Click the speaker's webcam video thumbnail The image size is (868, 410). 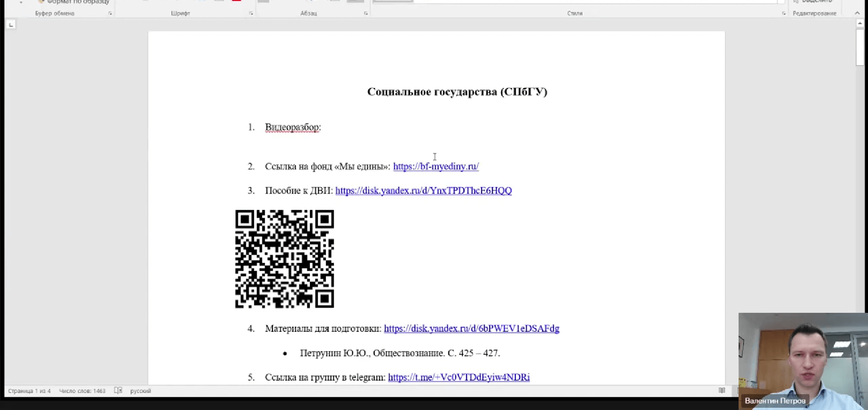tap(803, 361)
